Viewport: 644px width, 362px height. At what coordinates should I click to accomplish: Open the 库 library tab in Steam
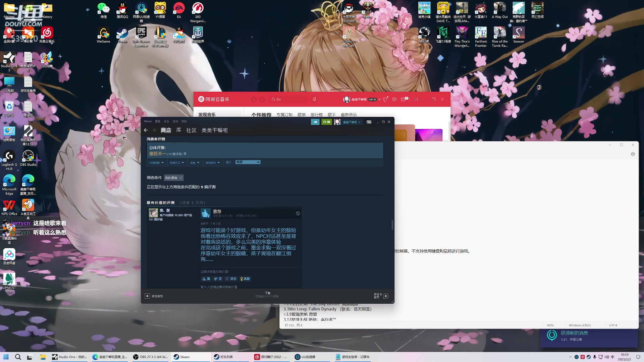[x=179, y=130]
